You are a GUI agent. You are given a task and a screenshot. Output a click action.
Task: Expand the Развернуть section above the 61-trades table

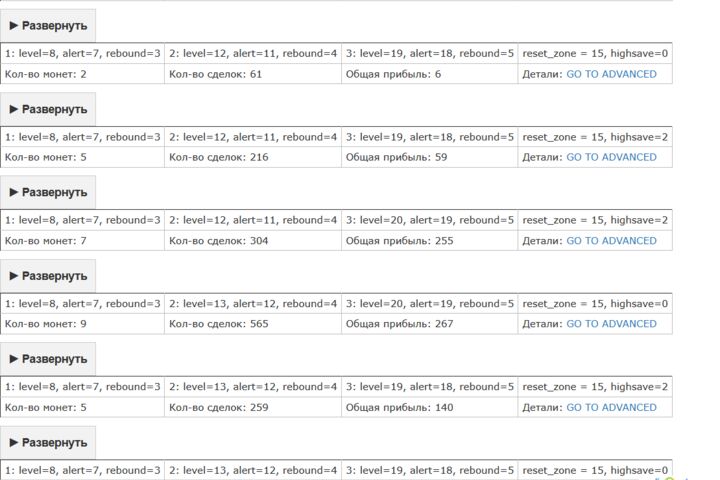(x=48, y=26)
